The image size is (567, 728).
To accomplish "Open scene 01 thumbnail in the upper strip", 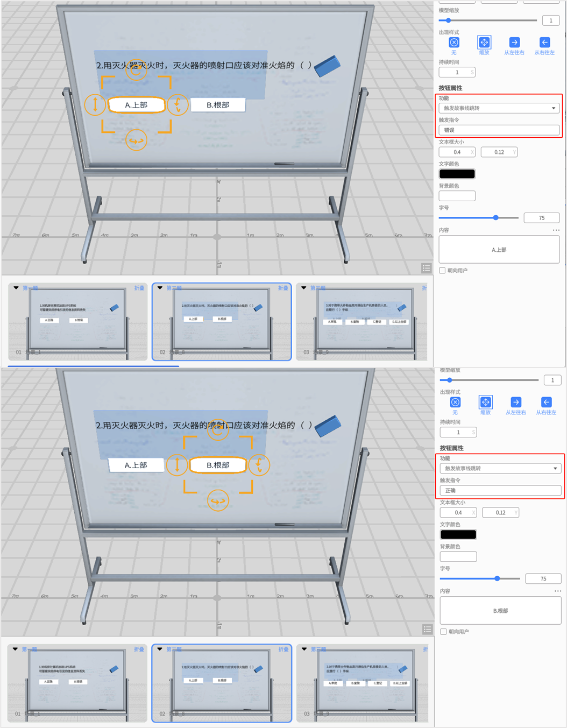I will [x=78, y=323].
